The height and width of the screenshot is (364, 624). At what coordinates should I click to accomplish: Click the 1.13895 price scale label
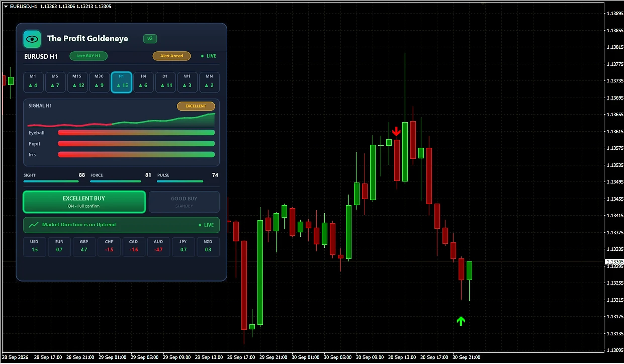615,13
